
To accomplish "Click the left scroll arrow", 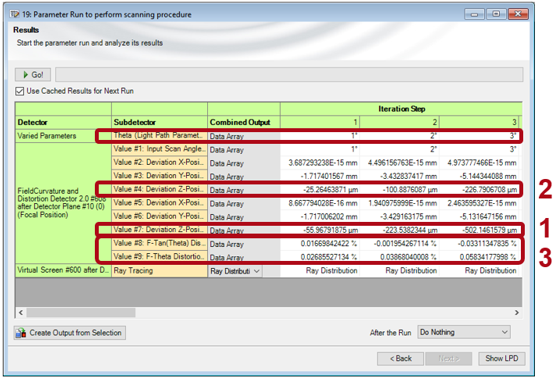I will click(21, 313).
